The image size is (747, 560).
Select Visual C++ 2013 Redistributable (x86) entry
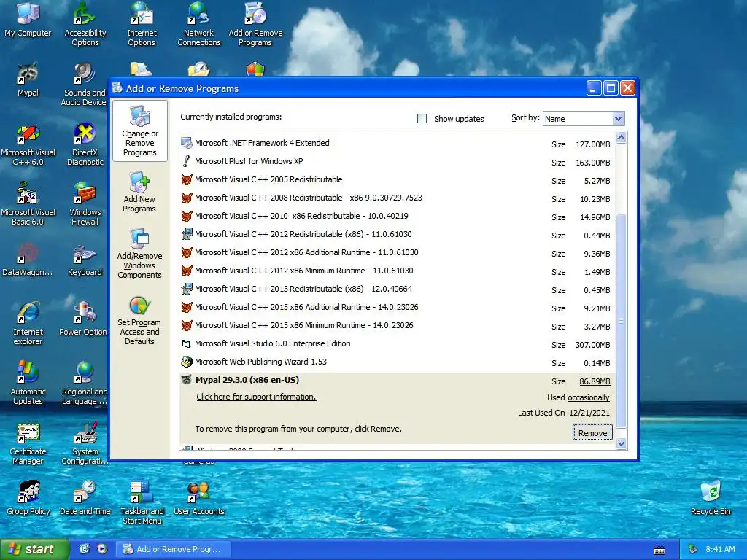click(x=398, y=289)
